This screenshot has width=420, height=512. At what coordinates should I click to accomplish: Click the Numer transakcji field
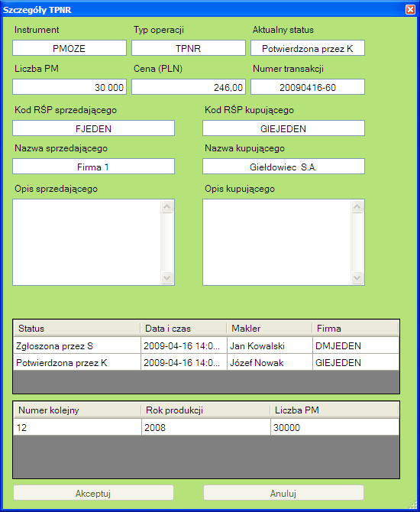coord(308,87)
